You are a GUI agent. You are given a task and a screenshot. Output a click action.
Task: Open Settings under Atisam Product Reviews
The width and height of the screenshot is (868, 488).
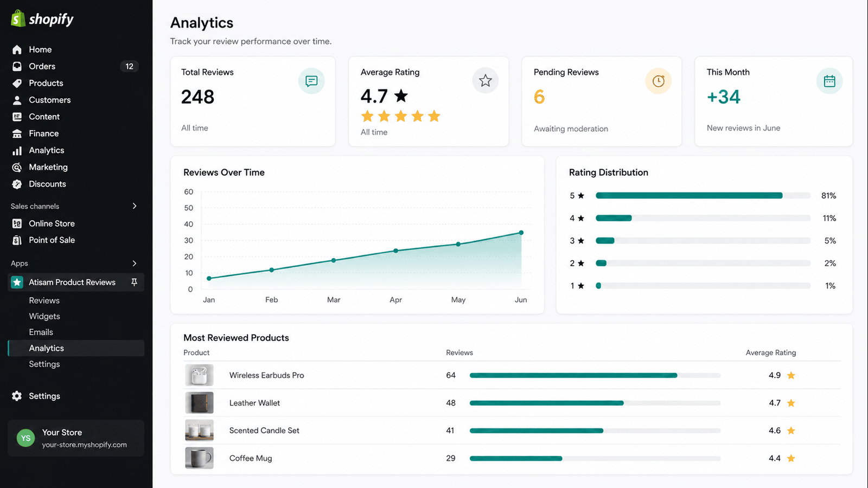(44, 364)
